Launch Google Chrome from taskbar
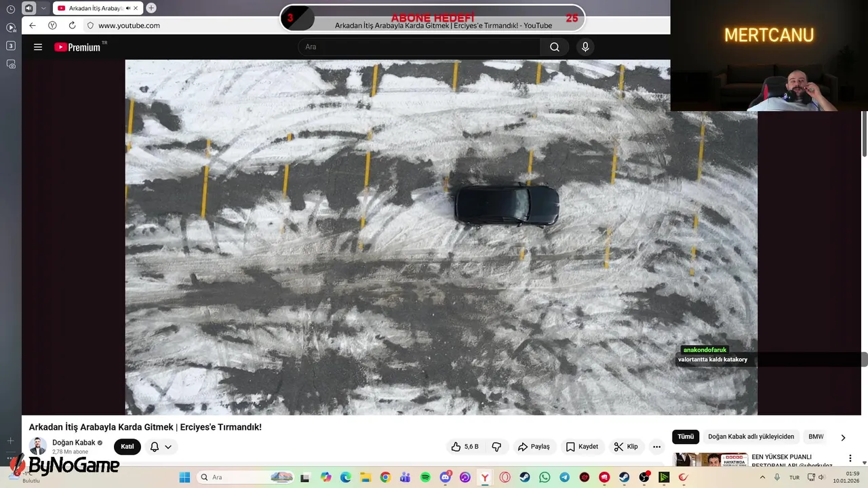The height and width of the screenshot is (488, 868). pyautogui.click(x=385, y=477)
